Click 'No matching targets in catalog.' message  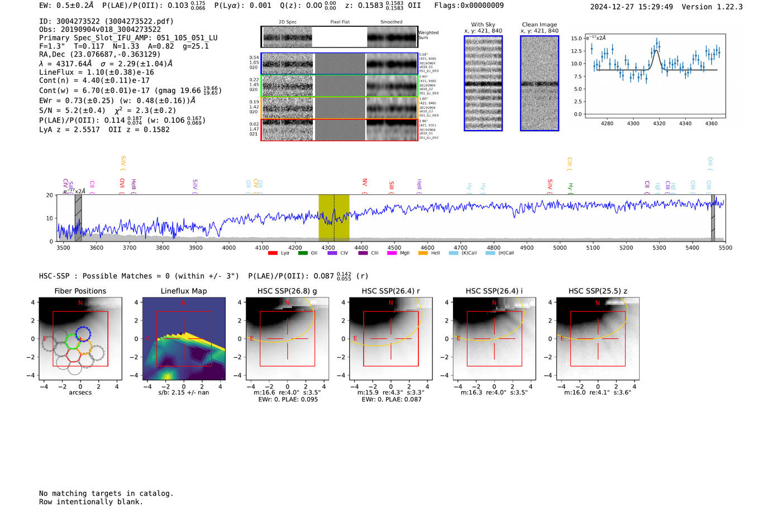(106, 493)
